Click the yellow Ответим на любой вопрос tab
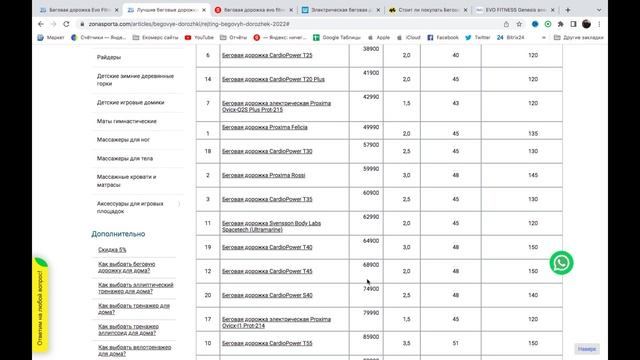Screen dimensions: 640x360 pyautogui.click(x=40, y=306)
